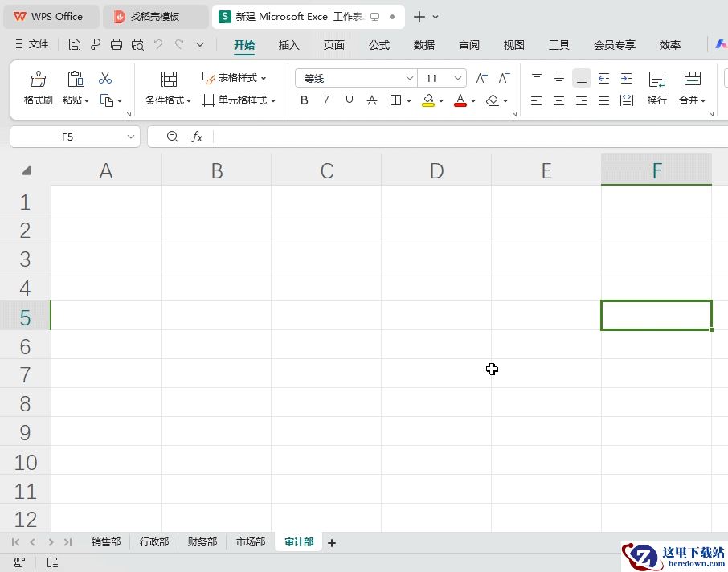Click Wrap Text (换行) icon
728x572 pixels.
click(x=657, y=80)
